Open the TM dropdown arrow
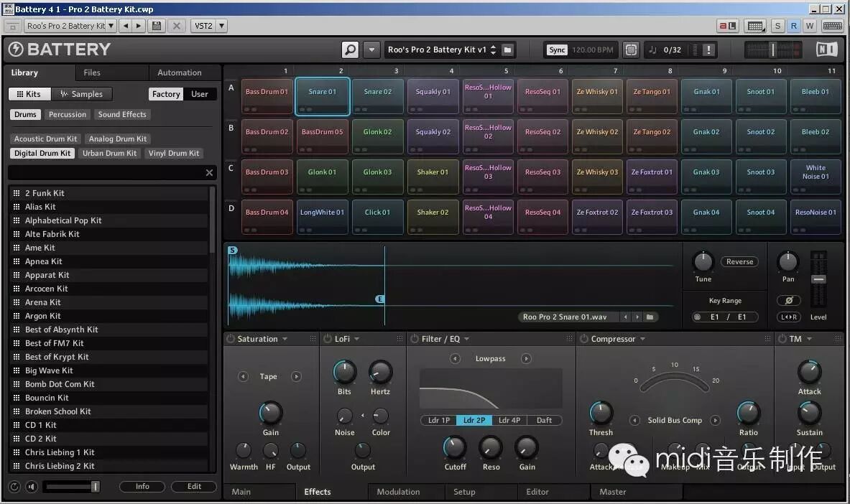 pos(809,340)
